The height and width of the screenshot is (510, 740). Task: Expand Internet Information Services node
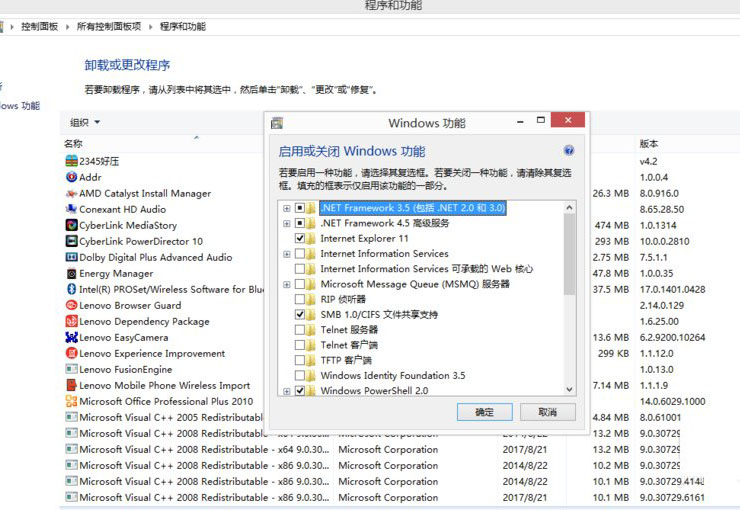point(286,254)
